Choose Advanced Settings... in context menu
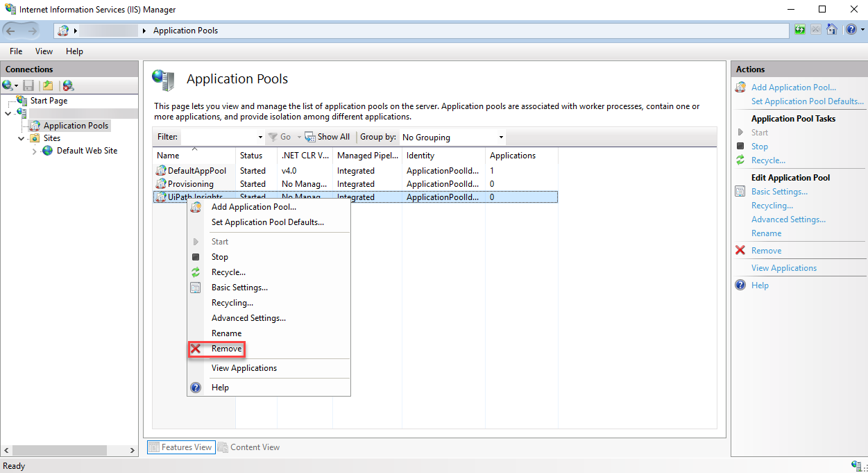 [x=248, y=318]
